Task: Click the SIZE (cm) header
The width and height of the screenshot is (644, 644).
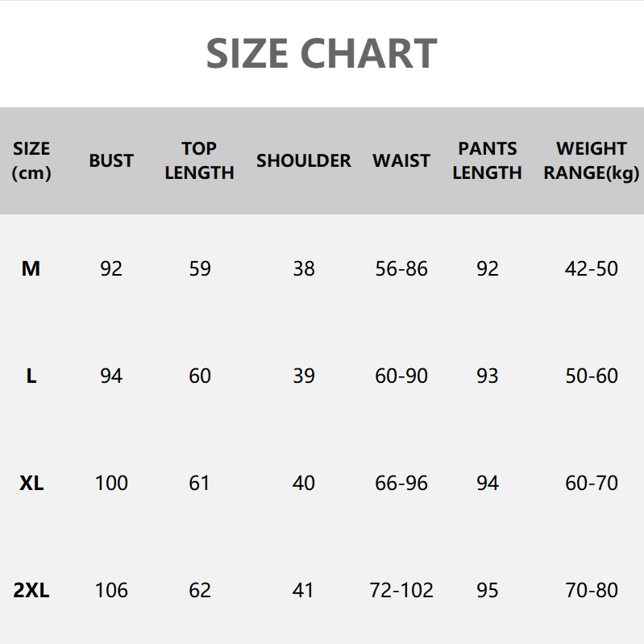Action: click(31, 160)
